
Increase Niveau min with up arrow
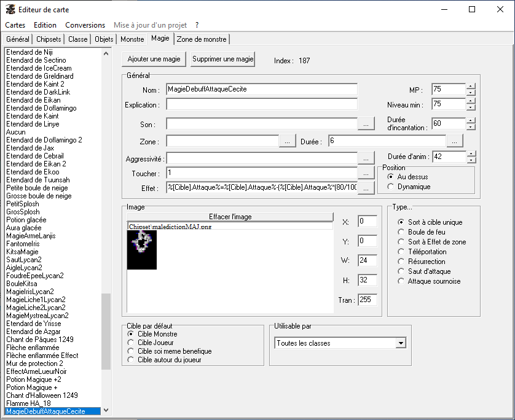(471, 102)
